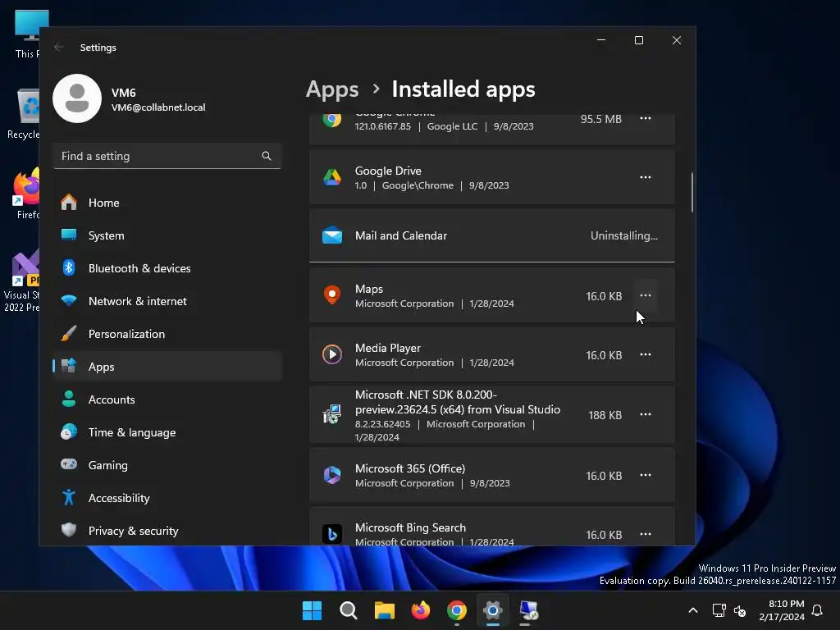Select the Apps sidebar item
The image size is (840, 630).
tap(167, 367)
